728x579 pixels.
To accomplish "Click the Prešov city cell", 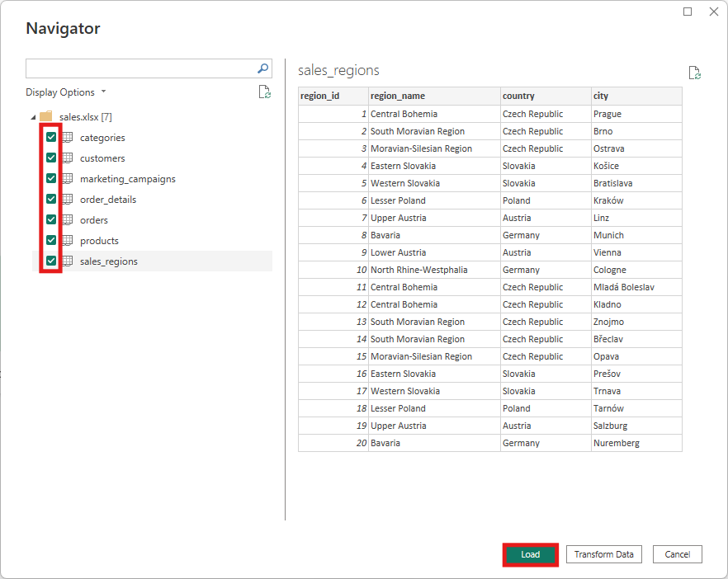I will pos(636,374).
